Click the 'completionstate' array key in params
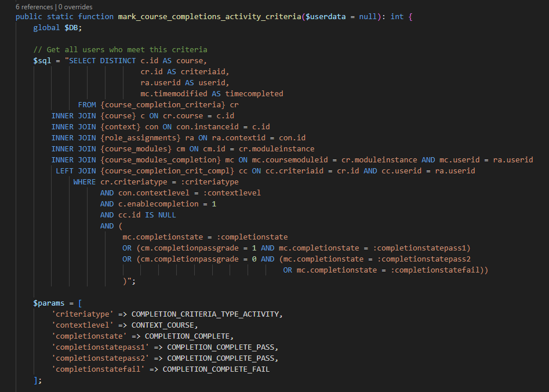Screen dimensions: 549x392 tap(89, 336)
